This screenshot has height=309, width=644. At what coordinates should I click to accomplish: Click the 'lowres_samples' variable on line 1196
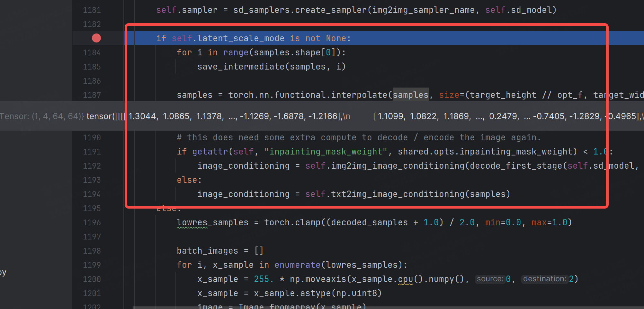pos(213,222)
